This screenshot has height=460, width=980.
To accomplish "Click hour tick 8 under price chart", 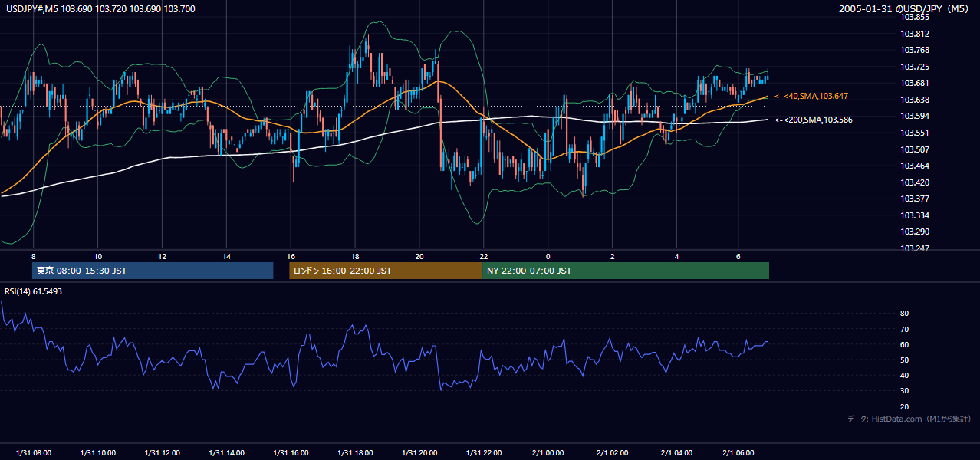I will [x=33, y=255].
